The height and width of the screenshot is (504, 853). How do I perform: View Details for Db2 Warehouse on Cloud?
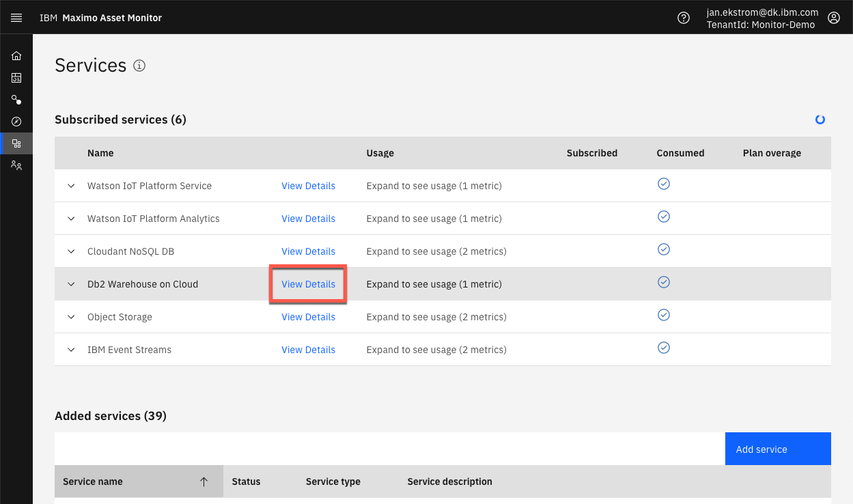pyautogui.click(x=308, y=284)
